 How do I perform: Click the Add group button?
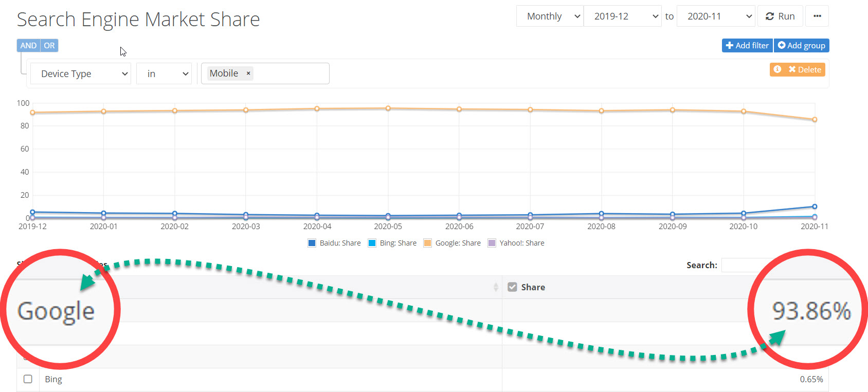pyautogui.click(x=801, y=46)
